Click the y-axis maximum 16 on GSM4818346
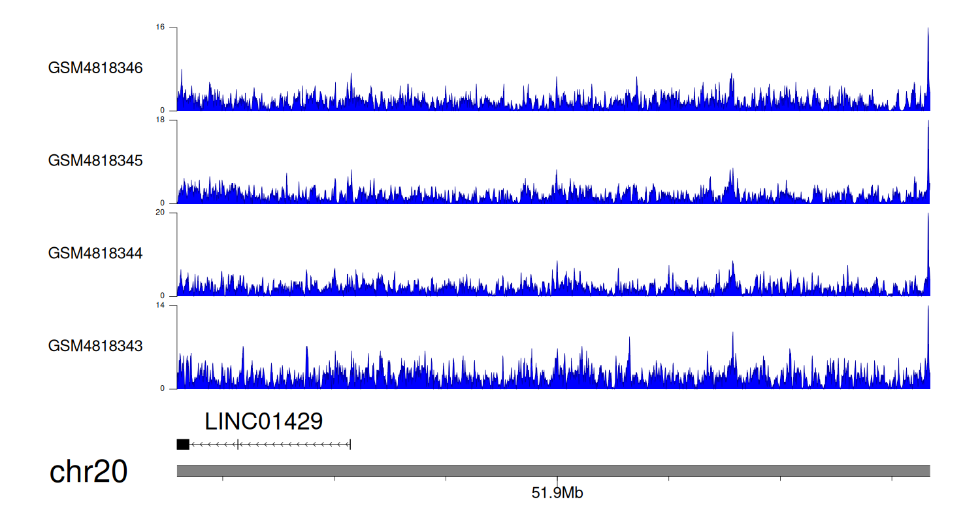The image size is (980, 510). point(160,27)
